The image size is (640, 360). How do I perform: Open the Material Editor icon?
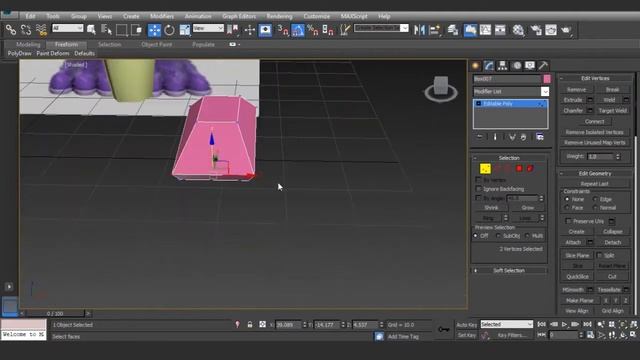518,30
